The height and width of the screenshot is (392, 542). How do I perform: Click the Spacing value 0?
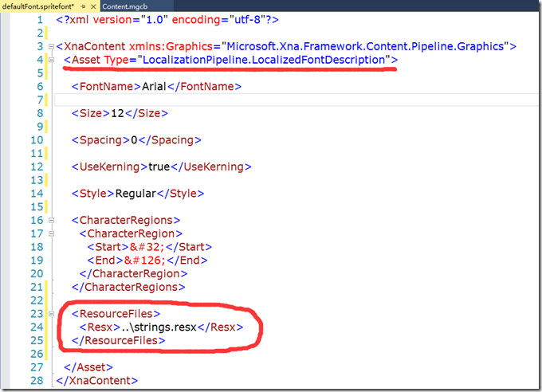tap(134, 140)
